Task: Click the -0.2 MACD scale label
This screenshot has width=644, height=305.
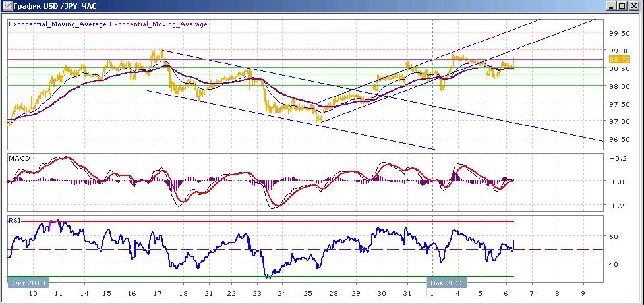Action: (x=617, y=206)
